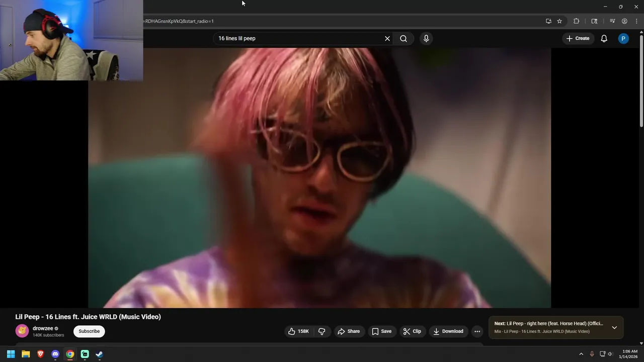Open the Chrome profile icon

pyautogui.click(x=624, y=21)
